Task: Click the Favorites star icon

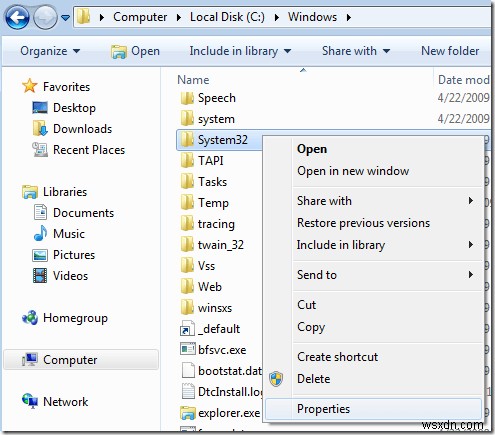Action: [30, 86]
